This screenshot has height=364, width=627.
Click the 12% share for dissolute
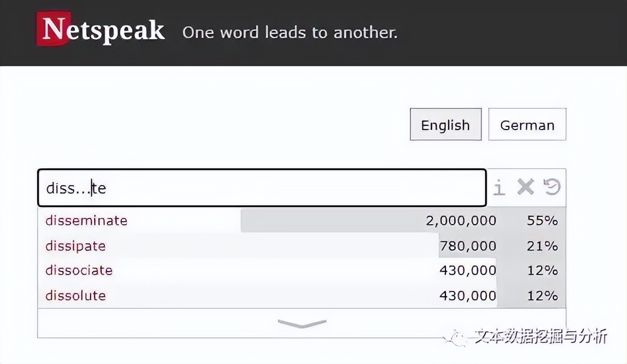click(542, 295)
